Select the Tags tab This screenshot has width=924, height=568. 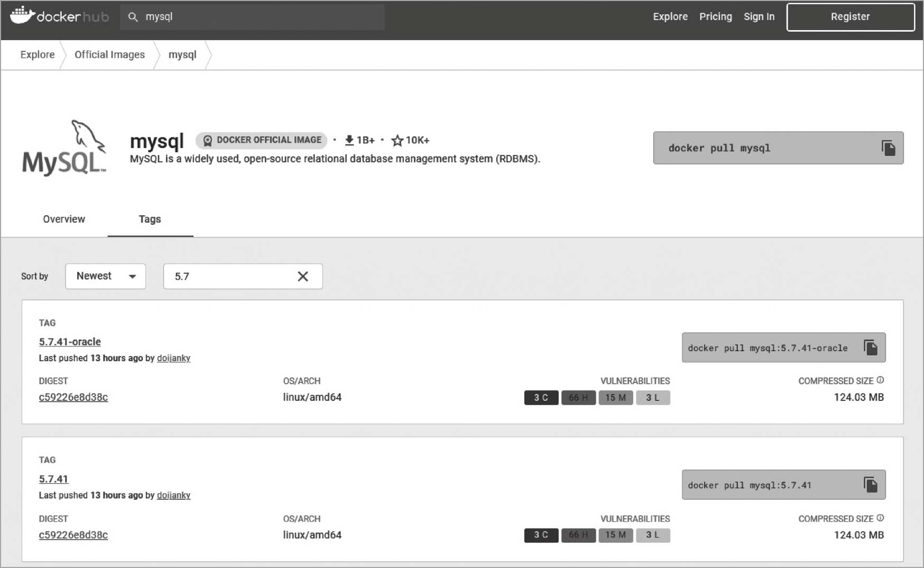(150, 219)
